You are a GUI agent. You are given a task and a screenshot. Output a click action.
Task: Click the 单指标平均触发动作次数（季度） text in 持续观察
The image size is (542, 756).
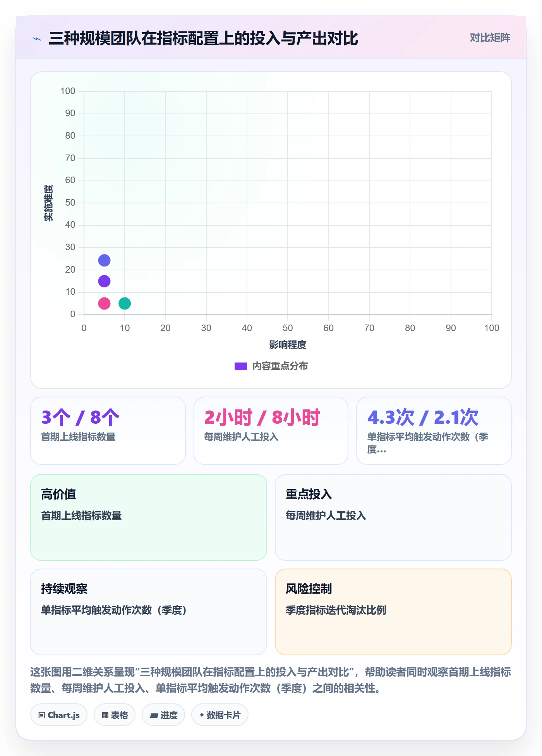point(114,610)
